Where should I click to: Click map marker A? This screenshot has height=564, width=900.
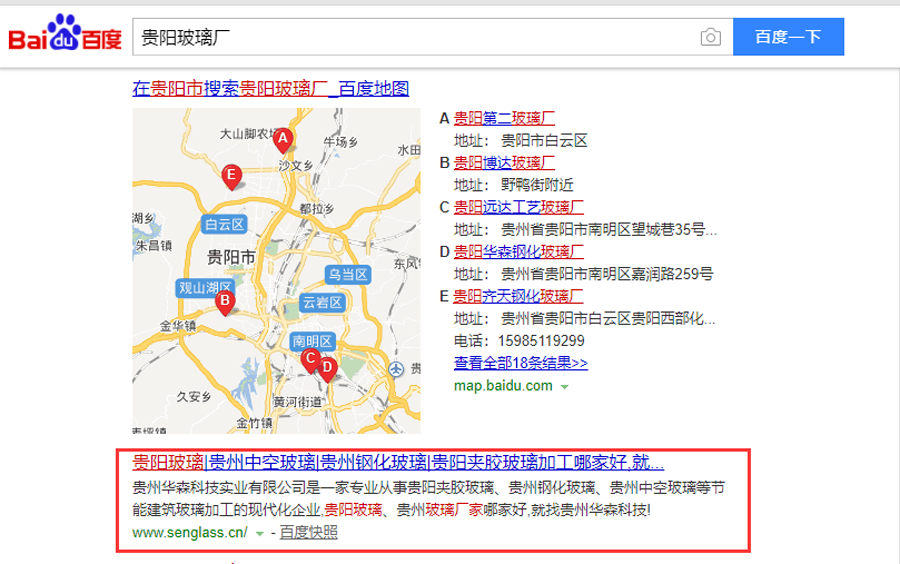(282, 140)
